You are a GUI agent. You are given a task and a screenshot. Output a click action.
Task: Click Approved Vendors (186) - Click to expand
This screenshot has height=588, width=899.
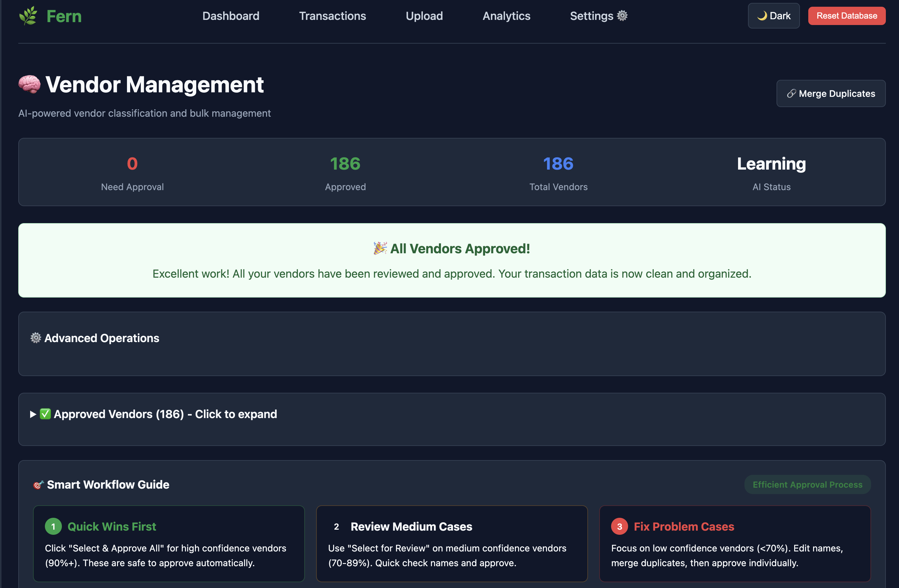165,414
